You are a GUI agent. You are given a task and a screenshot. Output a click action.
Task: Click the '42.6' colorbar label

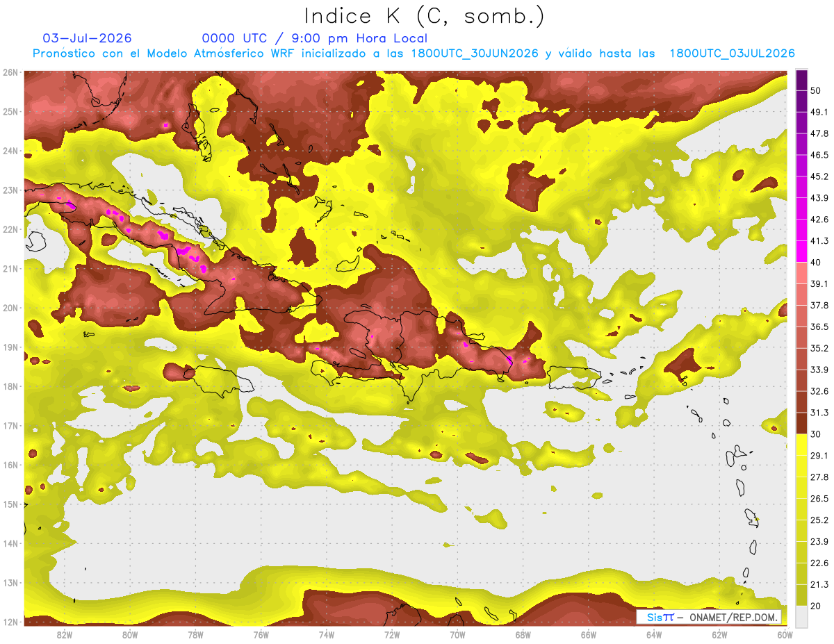[819, 220]
